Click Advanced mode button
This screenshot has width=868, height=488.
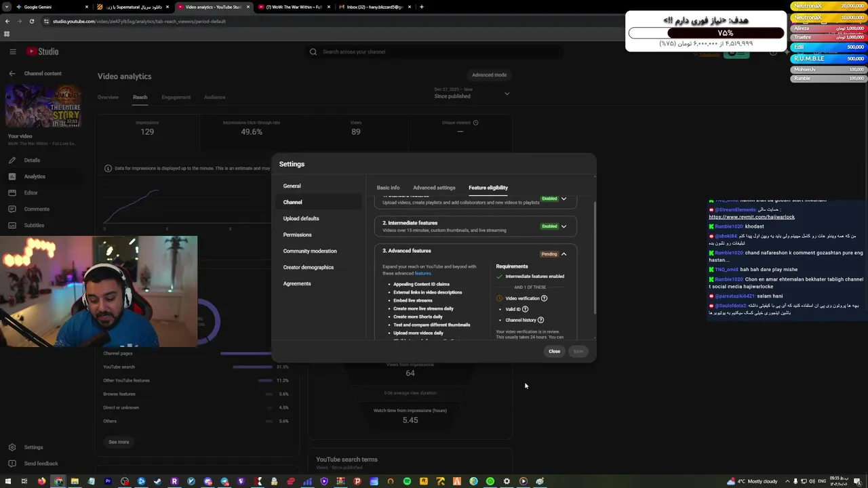(490, 75)
